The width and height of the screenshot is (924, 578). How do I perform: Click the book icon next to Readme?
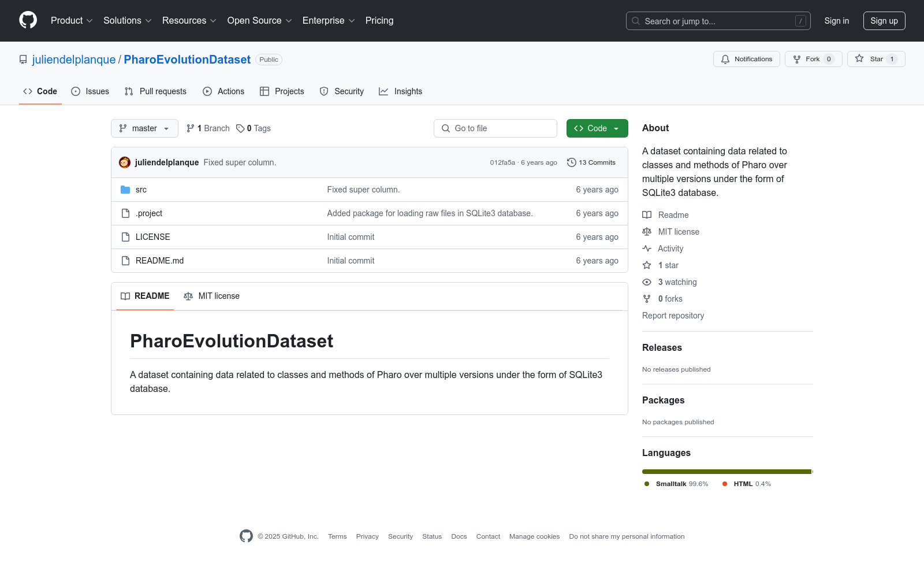[x=647, y=215]
